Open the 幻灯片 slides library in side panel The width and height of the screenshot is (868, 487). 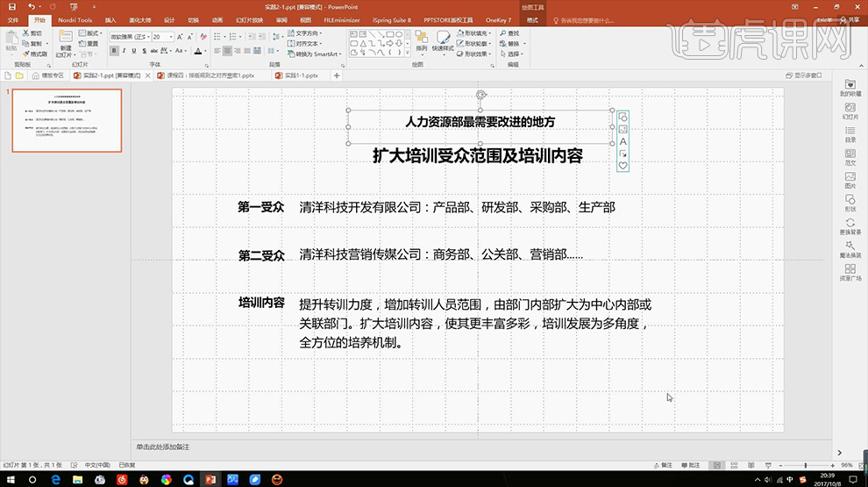point(850,111)
